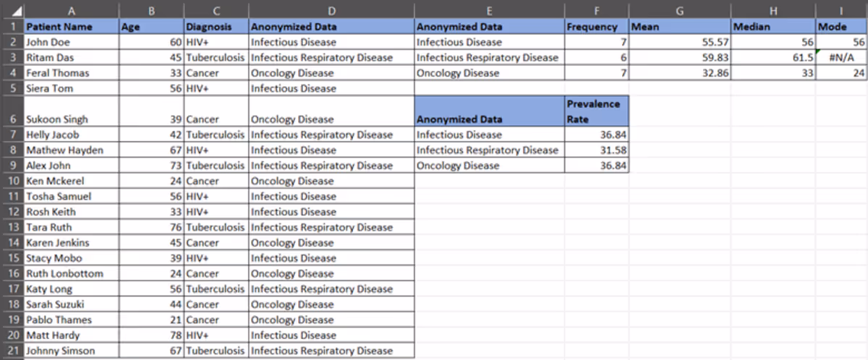The height and width of the screenshot is (360, 868).
Task: Select the cell containing Rosh Keith
Action: point(72,212)
